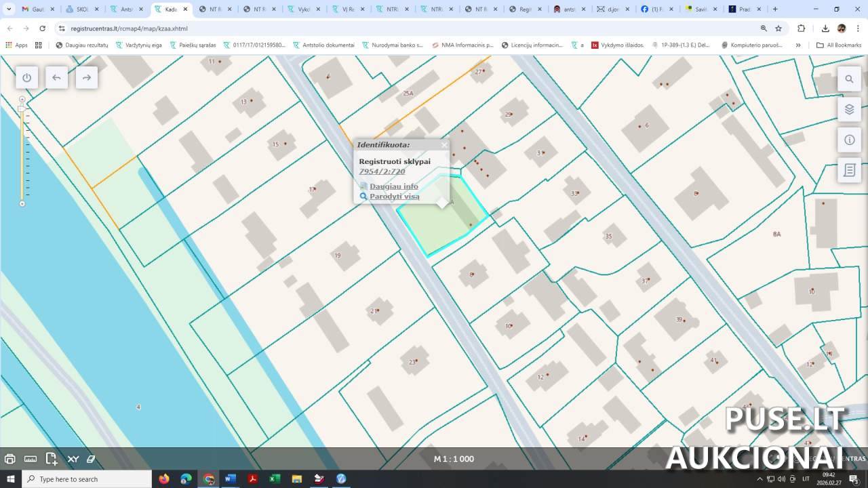This screenshot has width=868, height=488.
Task: Open the map layers panel
Action: point(849,109)
